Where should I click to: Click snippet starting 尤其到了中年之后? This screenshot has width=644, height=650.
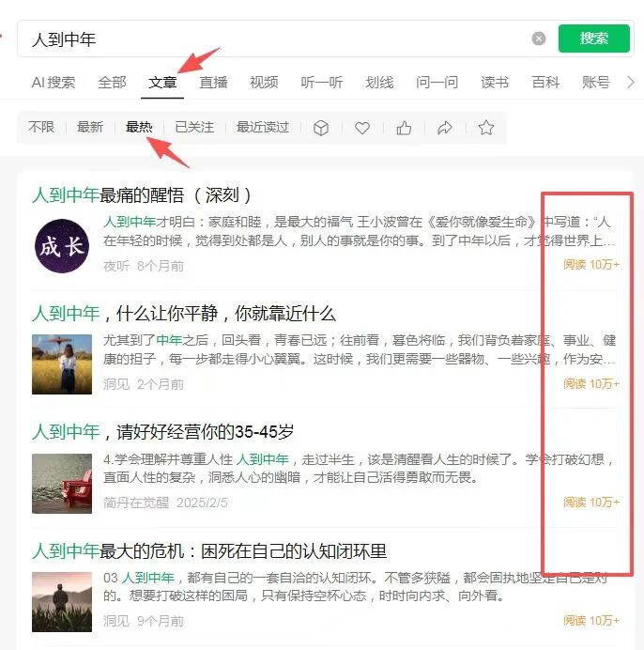point(360,349)
